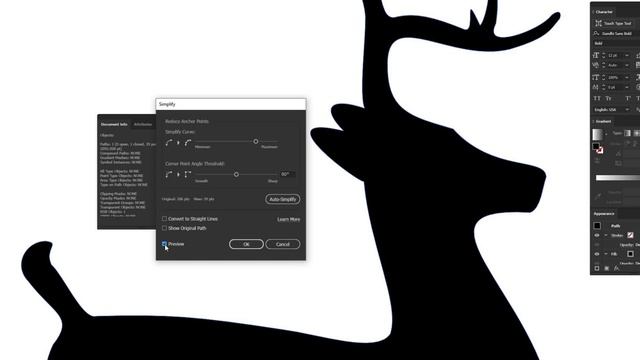Screen dimensions: 640x360
Task: Click the minimum curve icon beside Simplify Curve
Action: tap(169, 142)
